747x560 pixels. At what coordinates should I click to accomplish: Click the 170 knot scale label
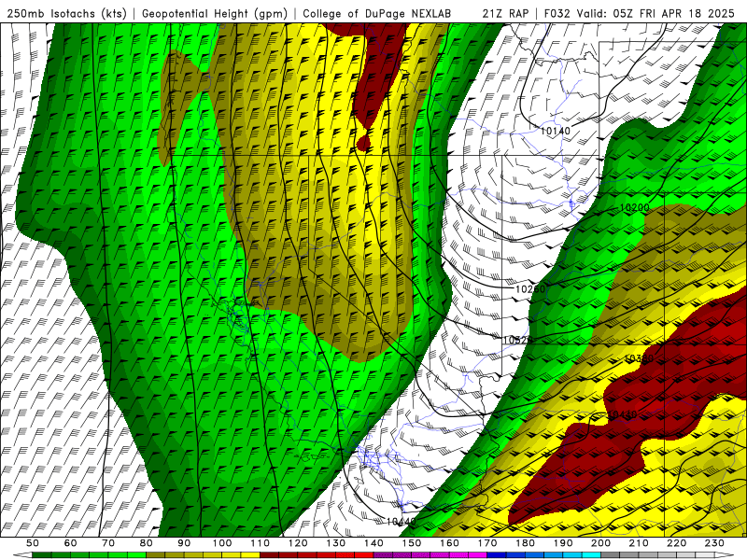click(486, 543)
